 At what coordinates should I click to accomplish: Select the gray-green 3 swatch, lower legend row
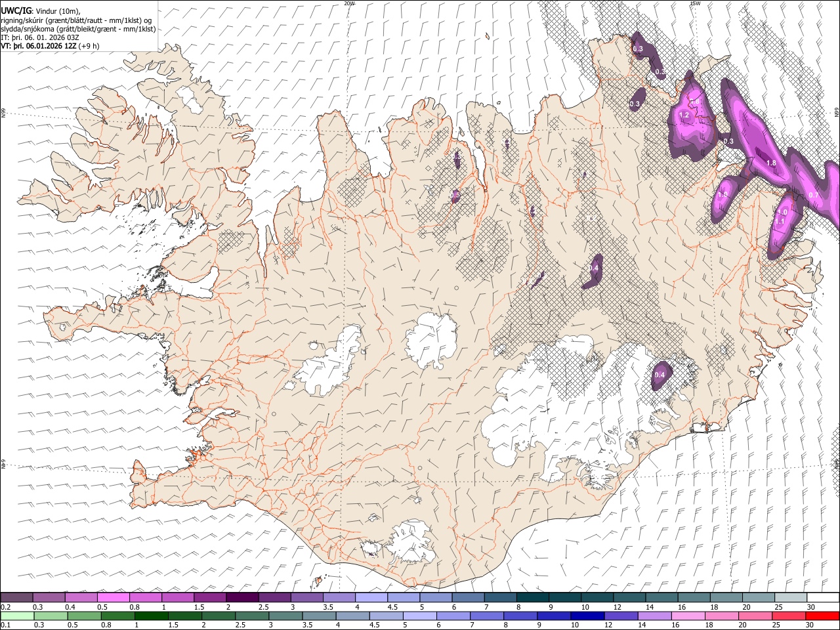pos(285,616)
